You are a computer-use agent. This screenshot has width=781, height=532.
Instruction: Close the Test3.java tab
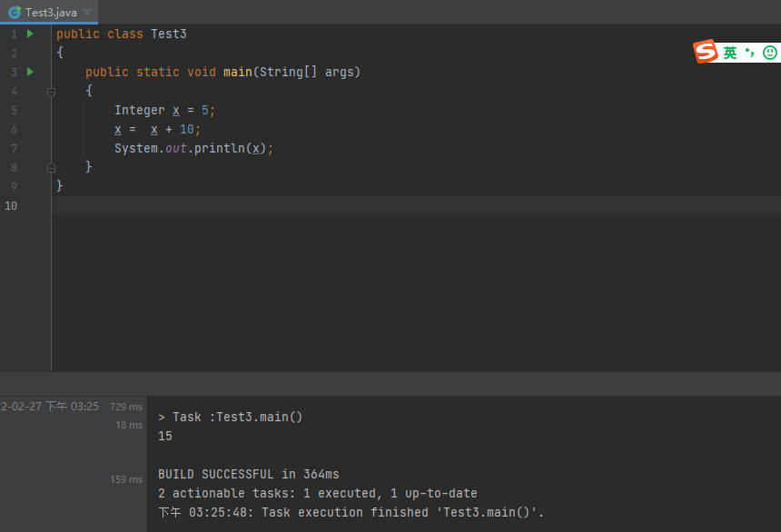pyautogui.click(x=89, y=12)
